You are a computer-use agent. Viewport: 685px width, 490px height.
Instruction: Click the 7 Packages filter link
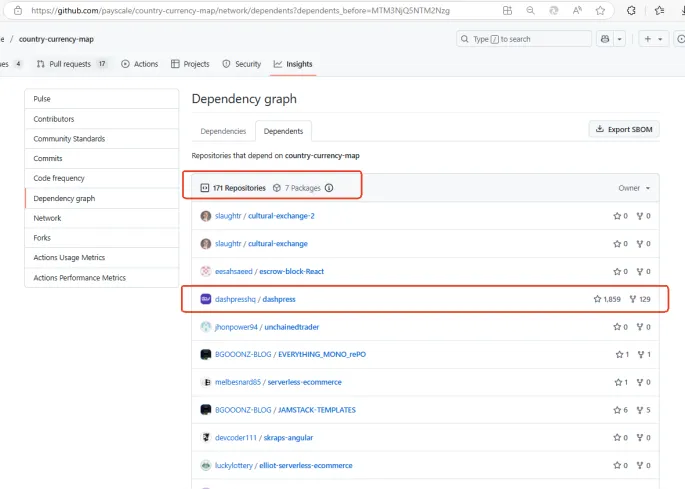tap(297, 188)
